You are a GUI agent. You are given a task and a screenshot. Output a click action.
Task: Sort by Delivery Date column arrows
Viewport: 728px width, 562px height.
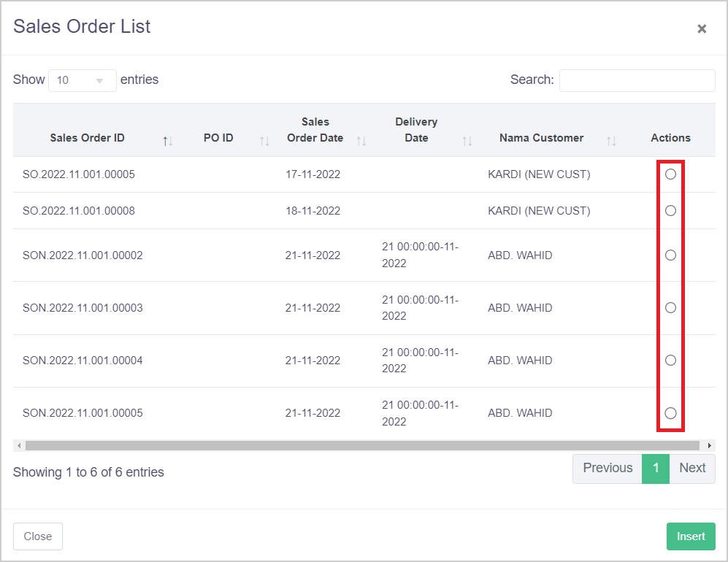pyautogui.click(x=467, y=141)
